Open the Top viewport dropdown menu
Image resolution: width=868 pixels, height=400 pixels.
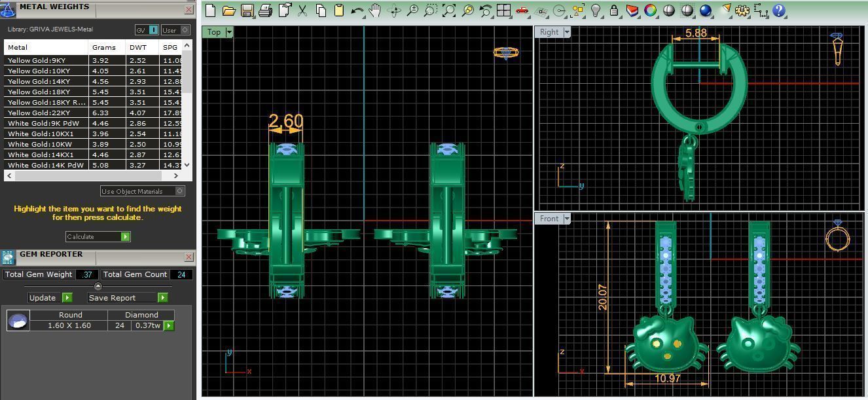pyautogui.click(x=229, y=32)
